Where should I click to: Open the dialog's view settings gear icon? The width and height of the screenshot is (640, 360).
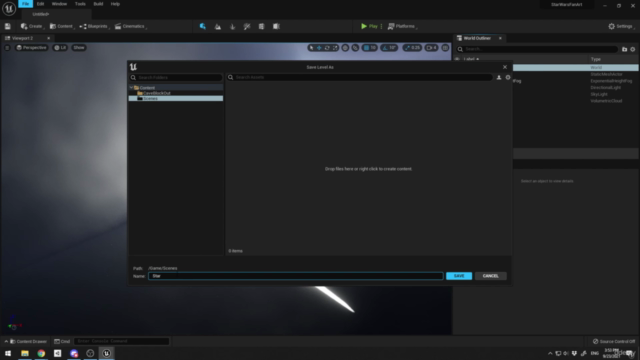coord(508,77)
